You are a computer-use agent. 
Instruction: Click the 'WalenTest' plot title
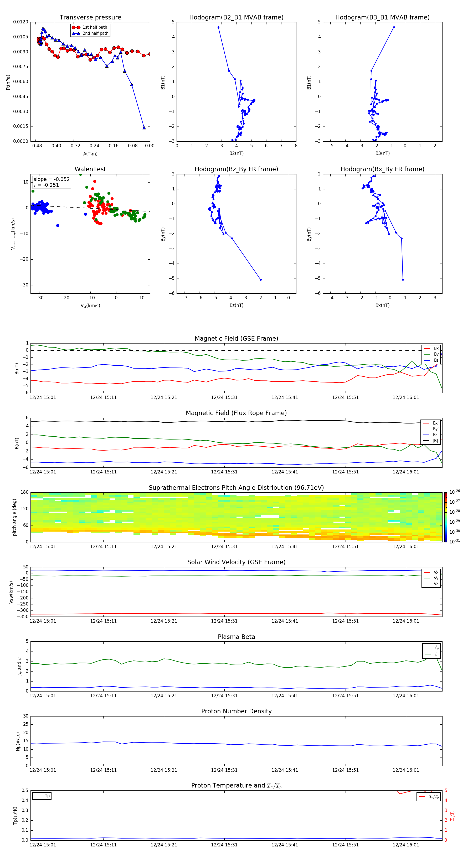click(90, 169)
